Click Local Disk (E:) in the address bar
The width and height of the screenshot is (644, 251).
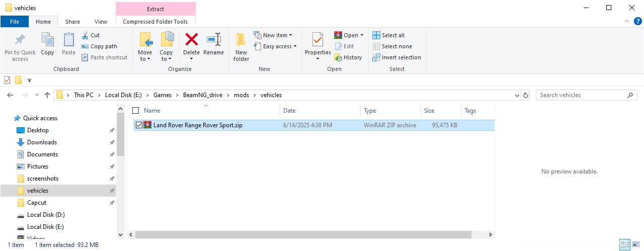(124, 95)
